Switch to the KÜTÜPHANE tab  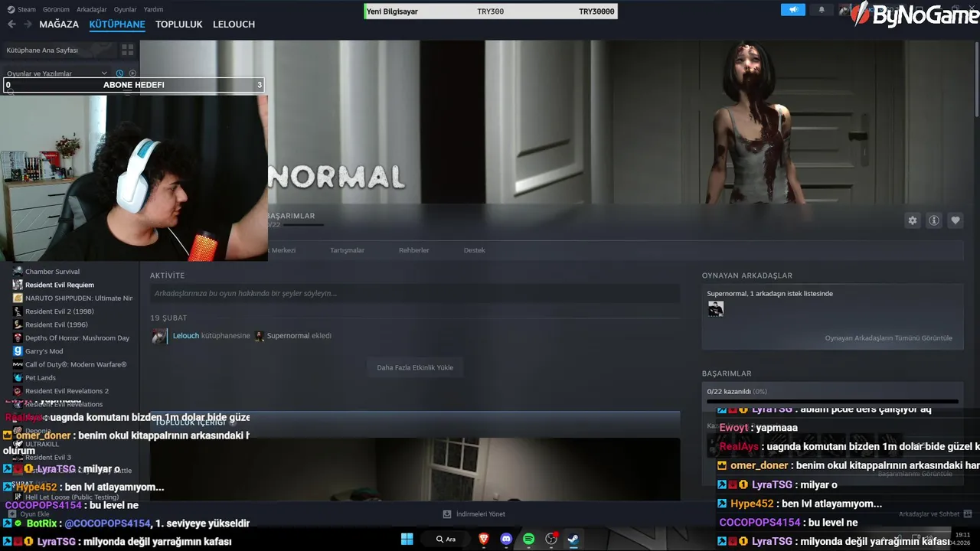click(117, 24)
